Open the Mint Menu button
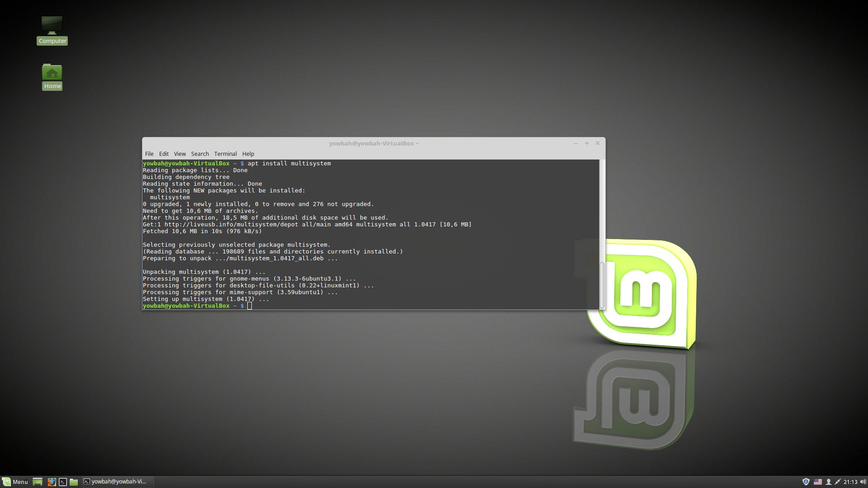This screenshot has width=868, height=488. point(15,482)
